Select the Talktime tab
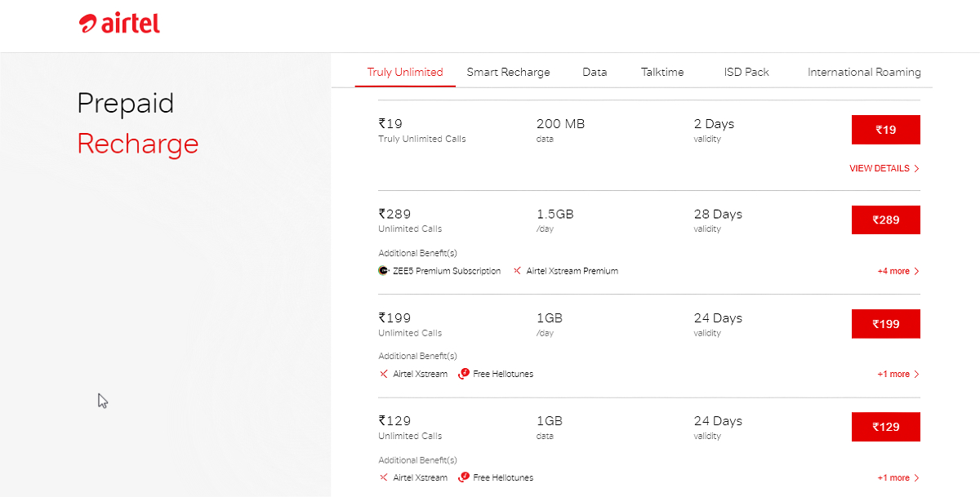This screenshot has height=497, width=980. [x=662, y=72]
